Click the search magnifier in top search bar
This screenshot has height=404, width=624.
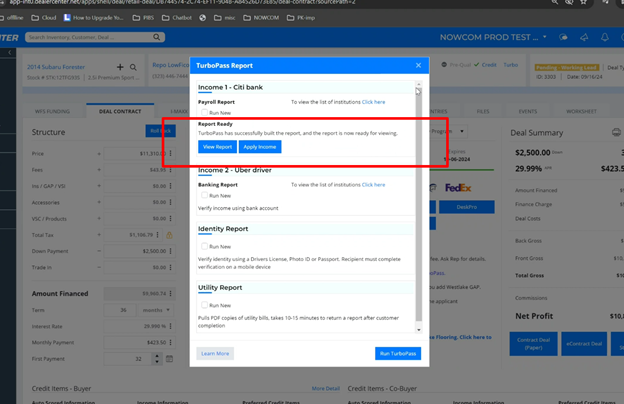tap(156, 37)
